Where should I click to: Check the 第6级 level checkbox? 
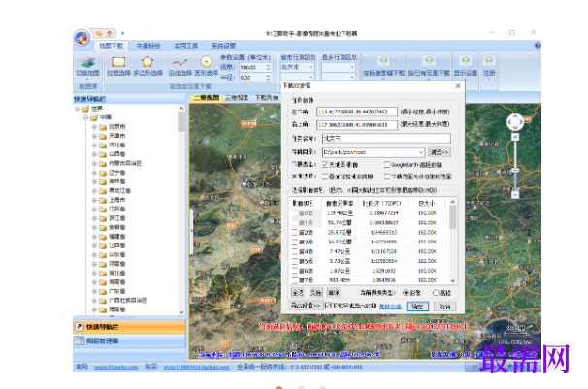point(295,271)
